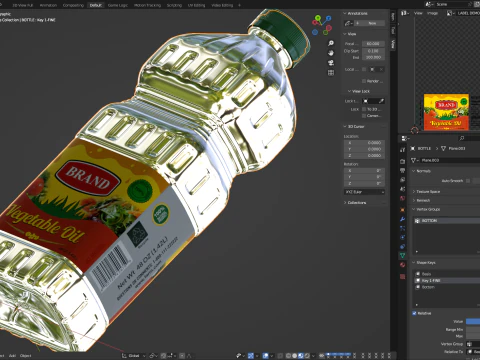Viewport: 480px width, 360px height.
Task: Open the Physics properties tab icon
Action: [402, 237]
